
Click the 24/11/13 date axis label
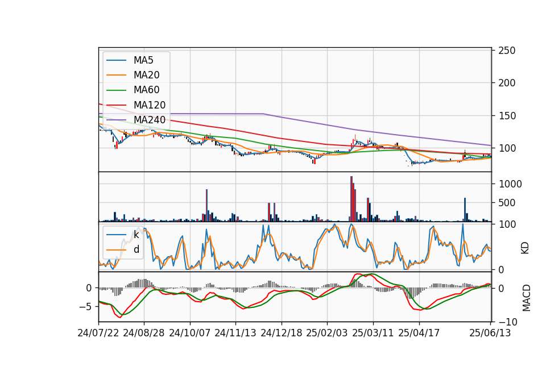[235, 333]
